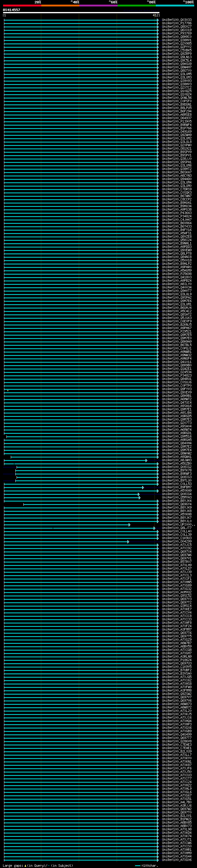The image size is (197, 868).
Task: Click the label UniRef100_B9TK78
Action: tap(176, 470)
